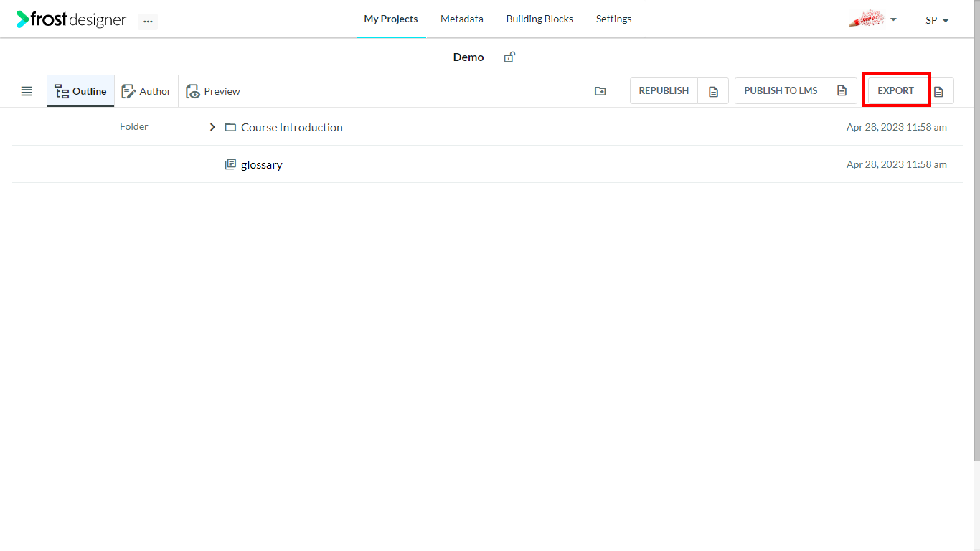
Task: Toggle the lock icon next to Demo
Action: 509,57
